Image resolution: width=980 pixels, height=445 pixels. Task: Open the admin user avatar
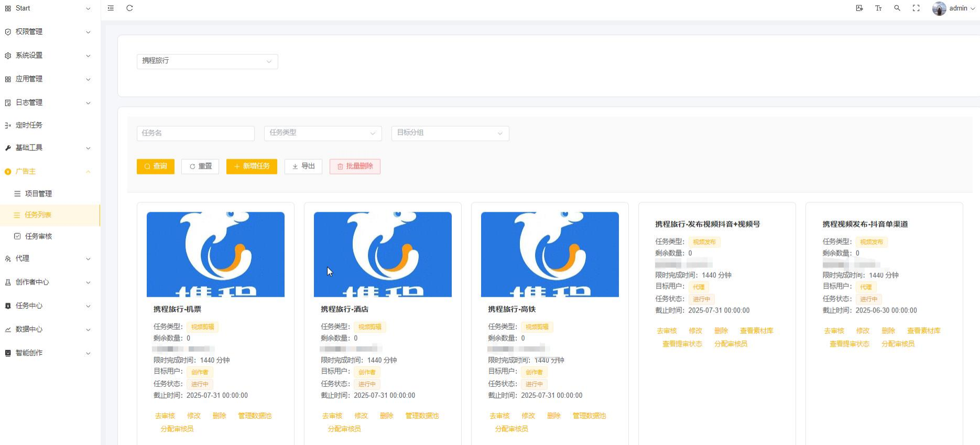[939, 8]
